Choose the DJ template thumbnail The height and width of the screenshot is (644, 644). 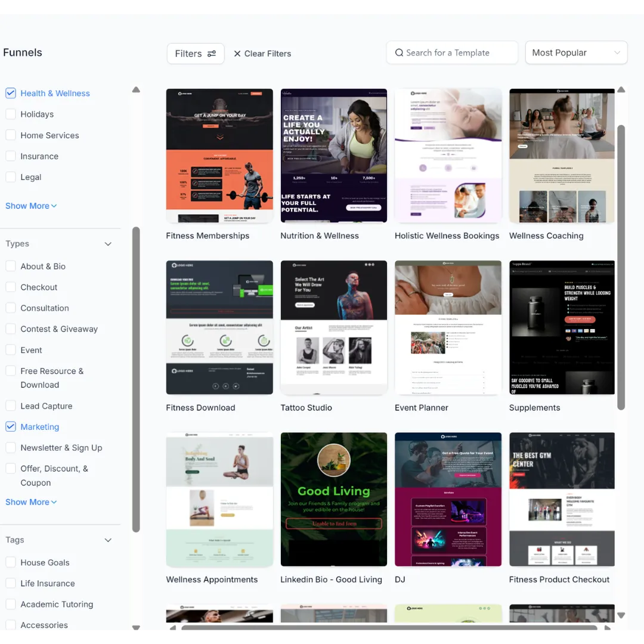(x=448, y=500)
